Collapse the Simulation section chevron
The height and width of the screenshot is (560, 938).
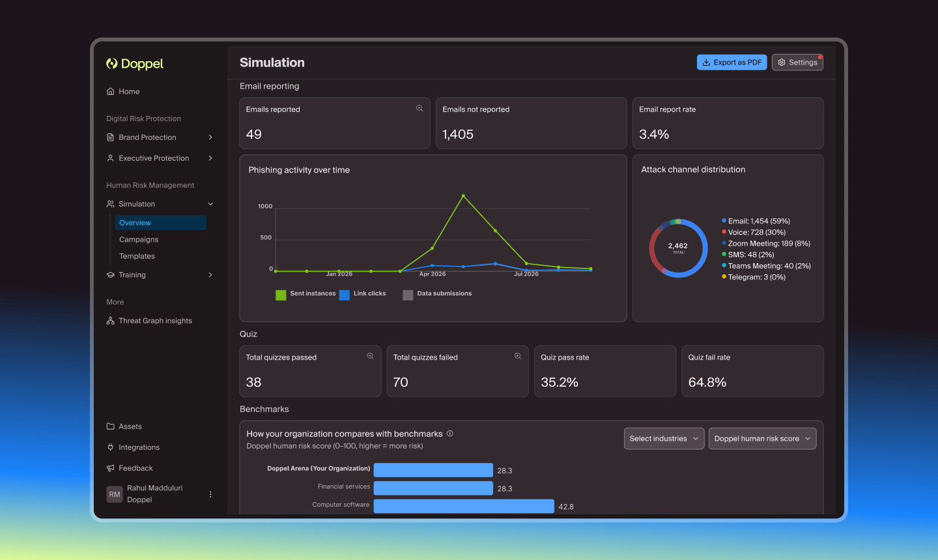coord(210,204)
